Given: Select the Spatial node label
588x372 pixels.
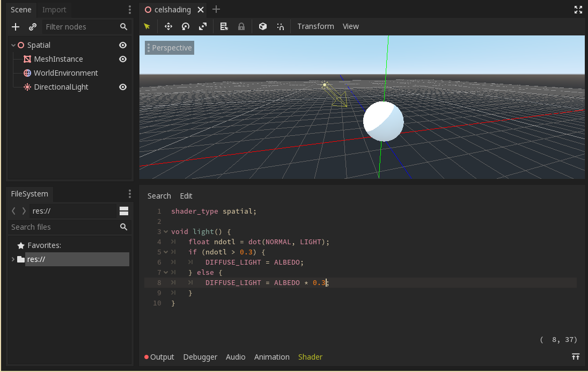Looking at the screenshot, I should tap(39, 45).
